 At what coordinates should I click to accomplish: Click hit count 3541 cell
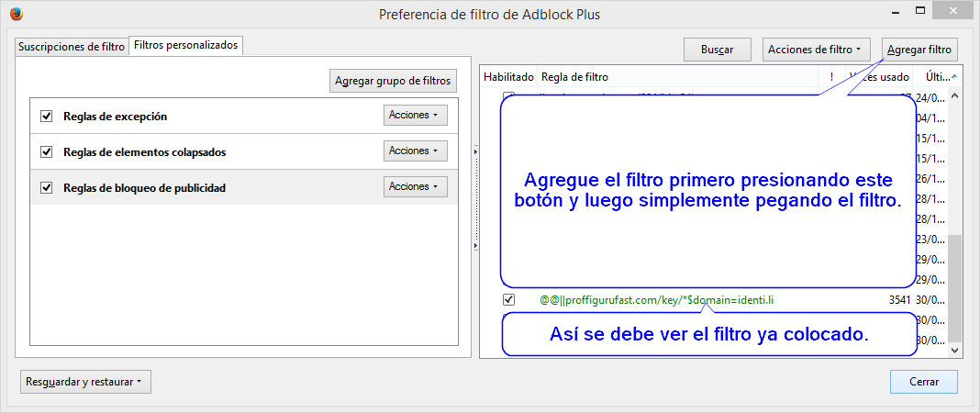coord(899,300)
